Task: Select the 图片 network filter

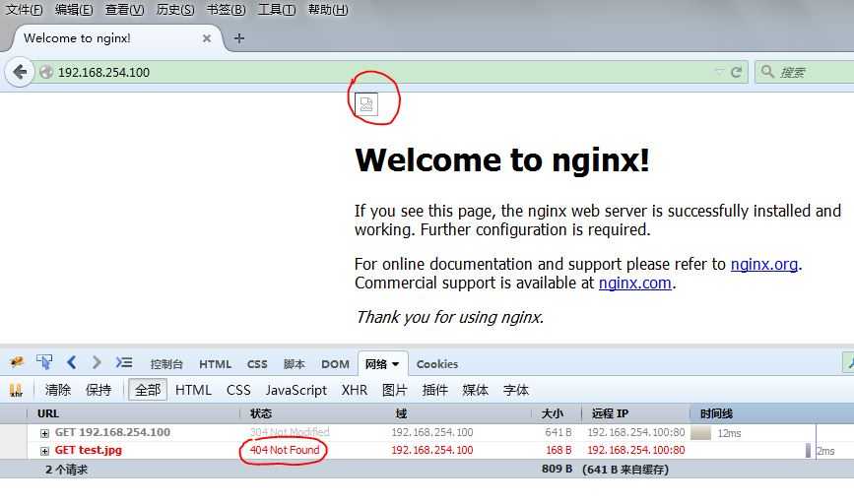Action: click(394, 390)
